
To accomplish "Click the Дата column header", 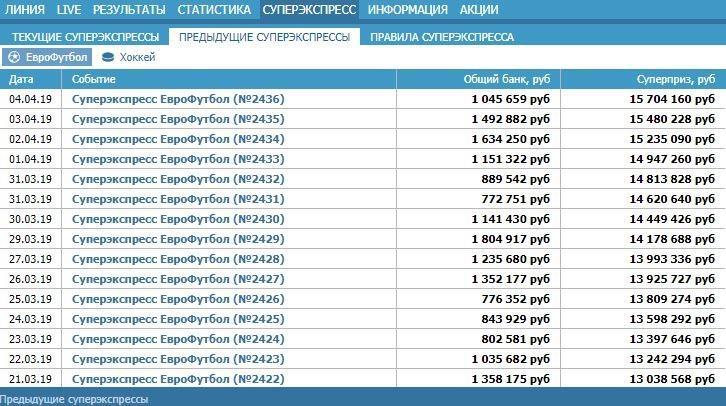I will click(21, 79).
